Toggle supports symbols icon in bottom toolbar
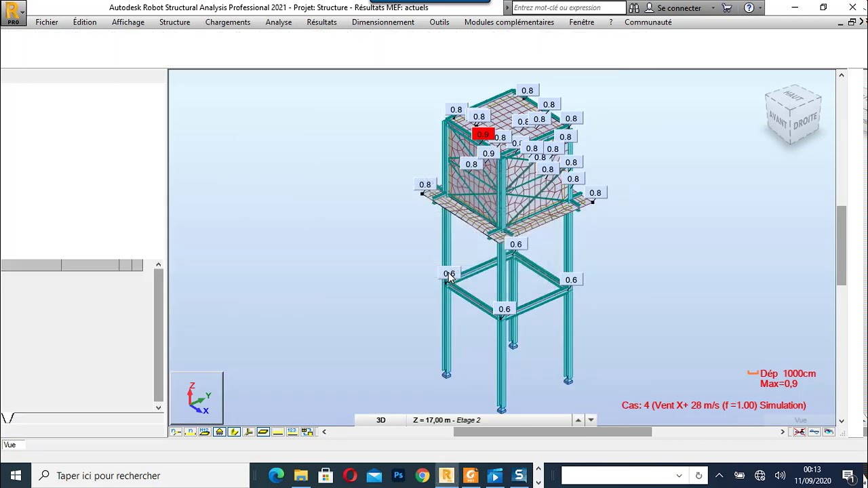This screenshot has height=488, width=868. (219, 432)
